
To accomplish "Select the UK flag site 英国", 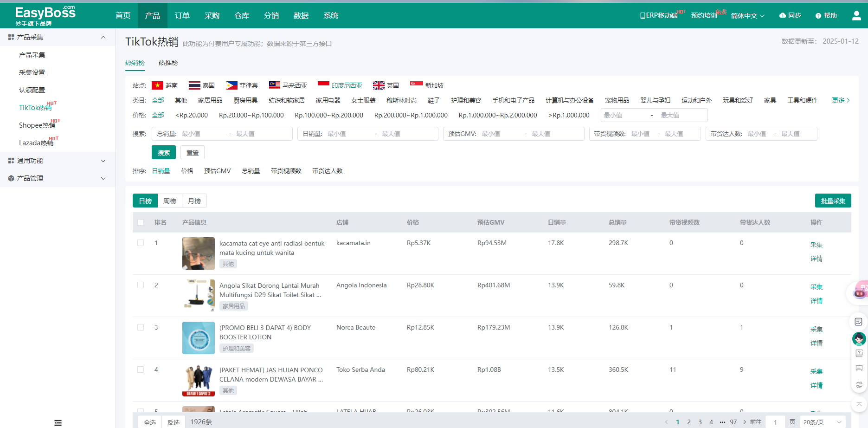I will [386, 85].
